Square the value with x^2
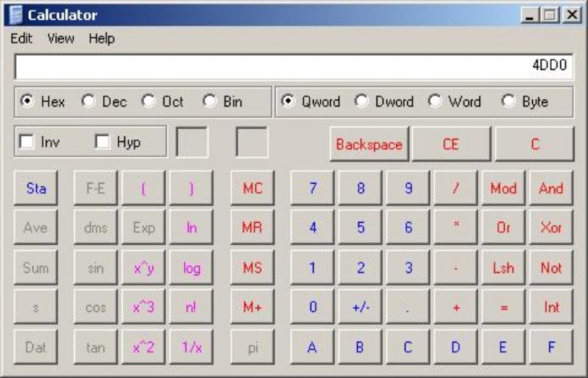588x378 pixels. pos(143,347)
